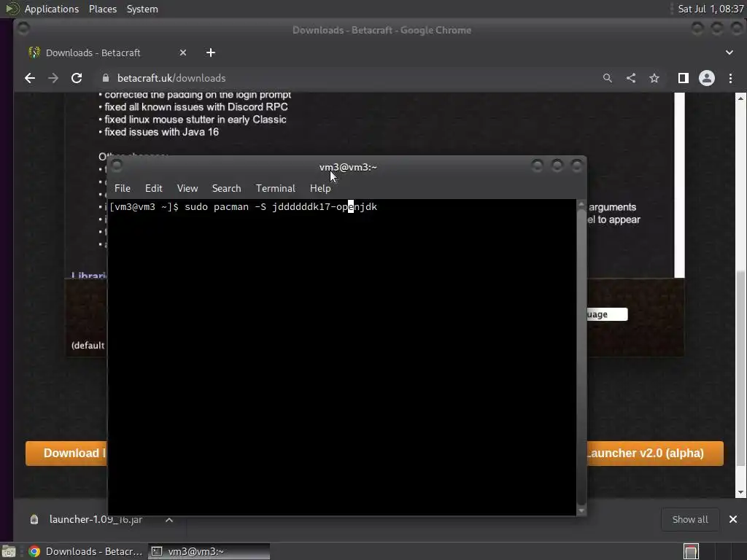Open Applications menu in top panel
Screen dimensions: 747x560
click(x=52, y=9)
